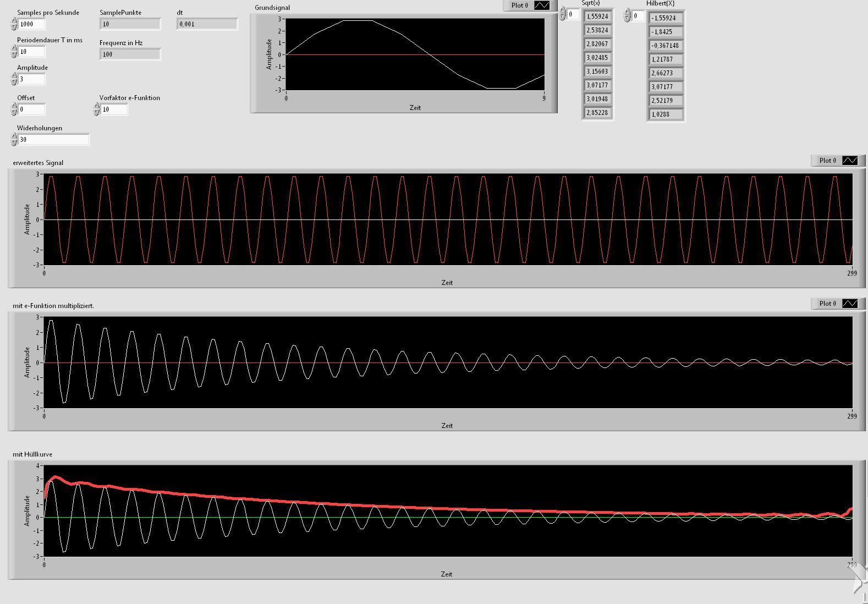The image size is (868, 604).
Task: Select Hilbert element 2,52179
Action: [x=666, y=101]
